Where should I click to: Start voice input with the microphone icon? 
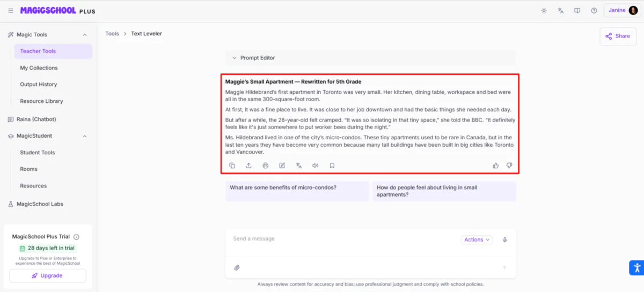tap(505, 239)
